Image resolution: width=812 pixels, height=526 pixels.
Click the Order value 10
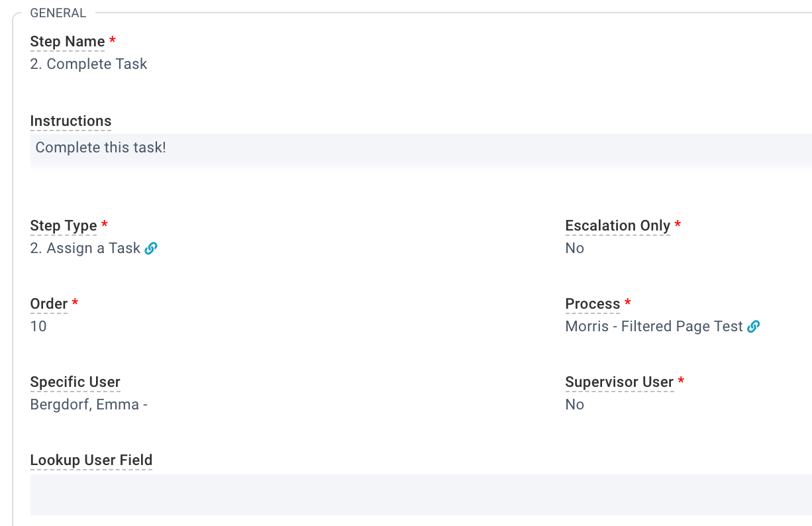(x=38, y=327)
